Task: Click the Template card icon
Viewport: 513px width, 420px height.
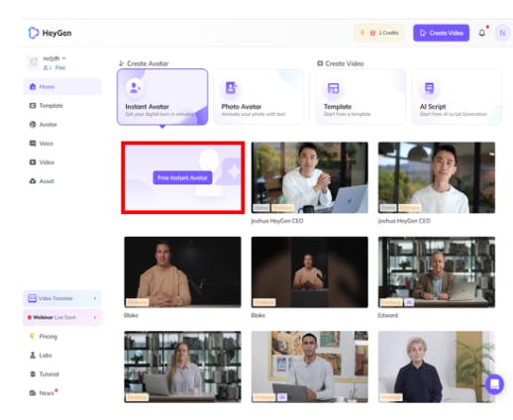Action: (x=333, y=88)
